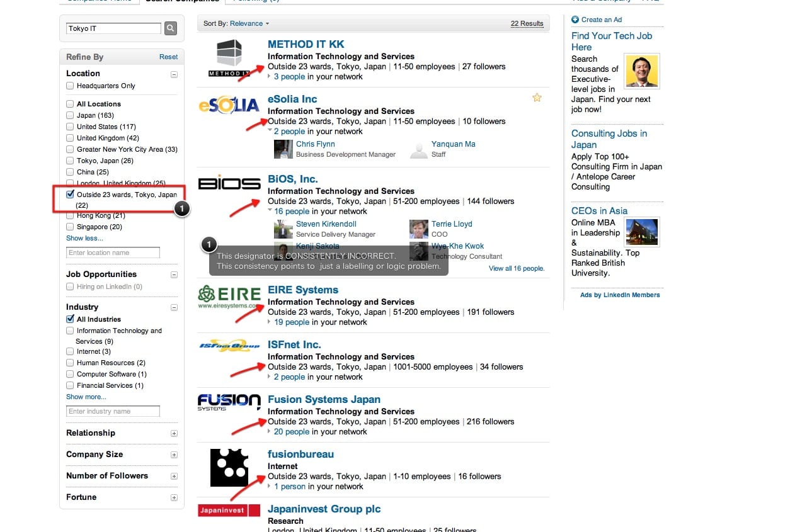Click Yanquan Ma's placeholder avatar
The image size is (807, 532).
(418, 149)
